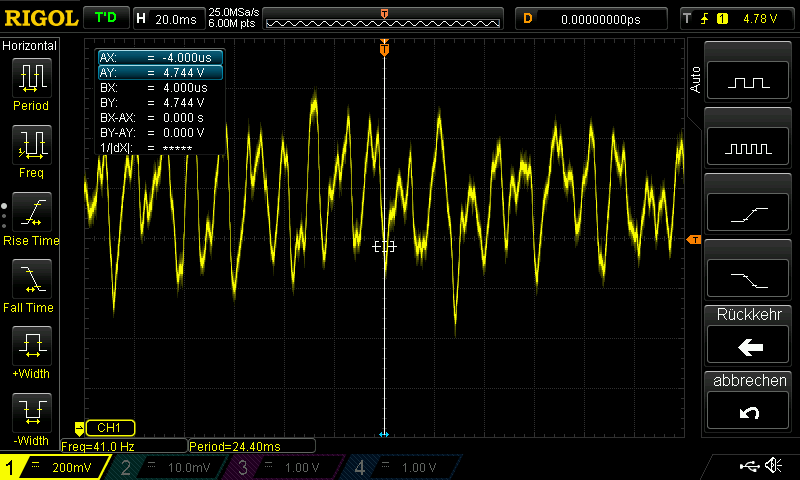This screenshot has height=480, width=800.
Task: Select the Period measurement icon
Action: click(32, 78)
